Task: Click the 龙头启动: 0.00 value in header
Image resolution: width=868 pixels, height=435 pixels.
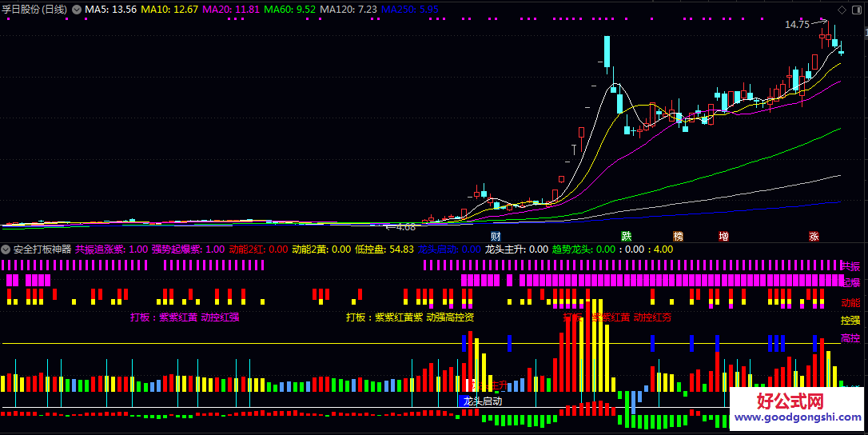Action: (449, 249)
